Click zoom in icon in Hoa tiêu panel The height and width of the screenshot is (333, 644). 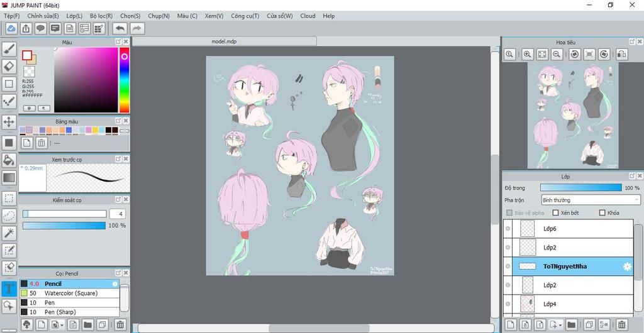coord(528,54)
